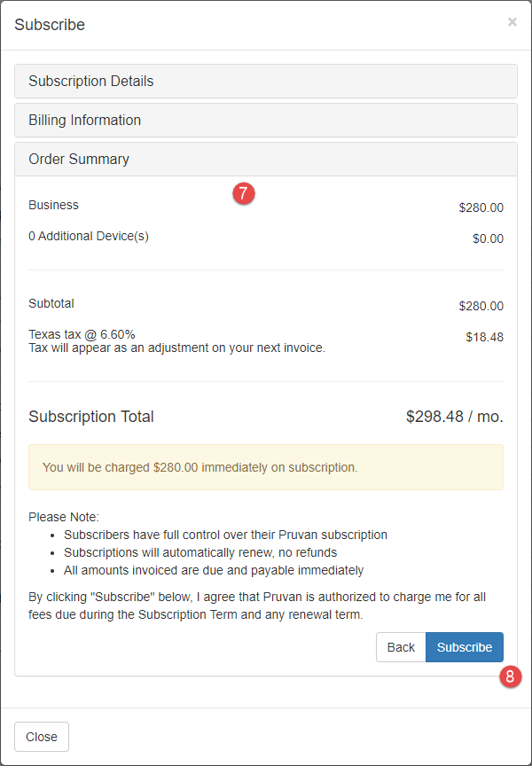Go back using the Back button
The height and width of the screenshot is (766, 532).
pos(401,647)
